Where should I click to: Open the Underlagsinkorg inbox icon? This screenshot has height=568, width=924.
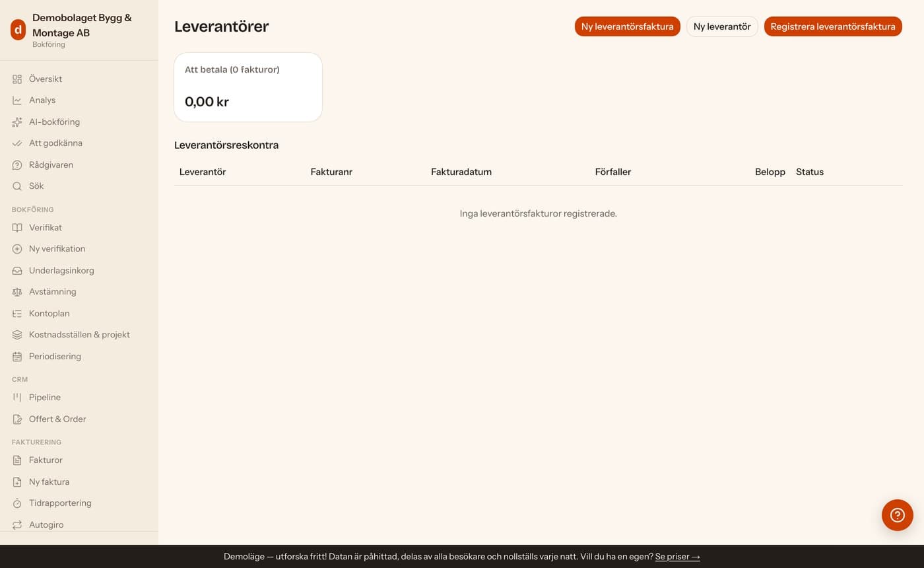[x=17, y=271]
